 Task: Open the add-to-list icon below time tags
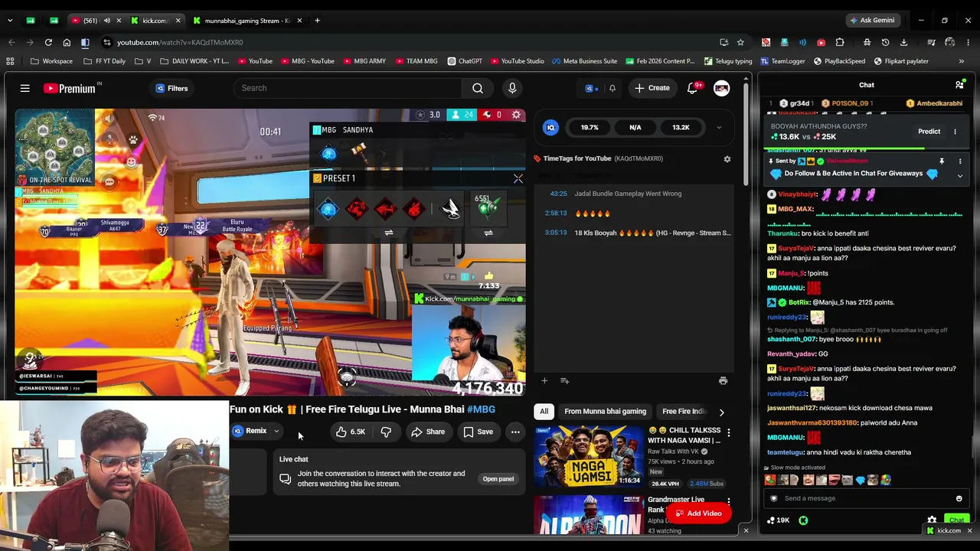[x=564, y=380]
